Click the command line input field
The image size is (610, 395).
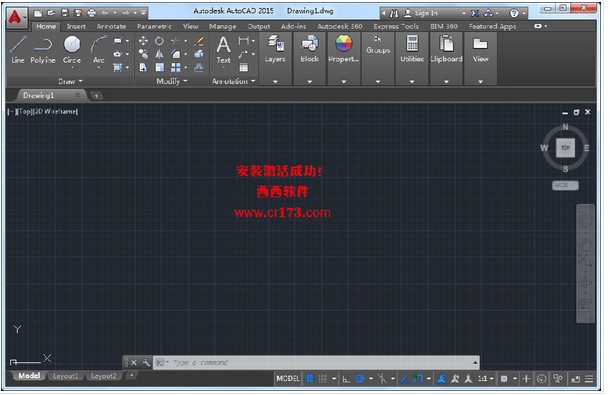(316, 363)
